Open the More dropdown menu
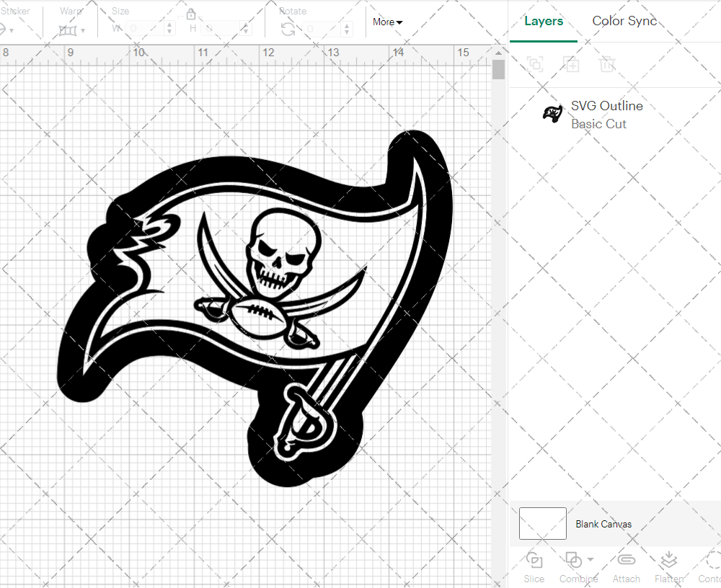 pyautogui.click(x=387, y=22)
